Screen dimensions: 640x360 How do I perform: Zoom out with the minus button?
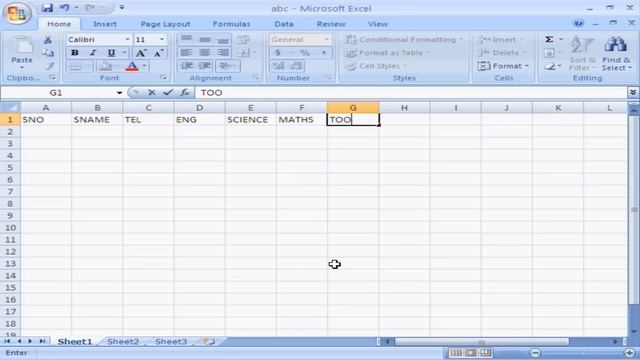click(535, 353)
